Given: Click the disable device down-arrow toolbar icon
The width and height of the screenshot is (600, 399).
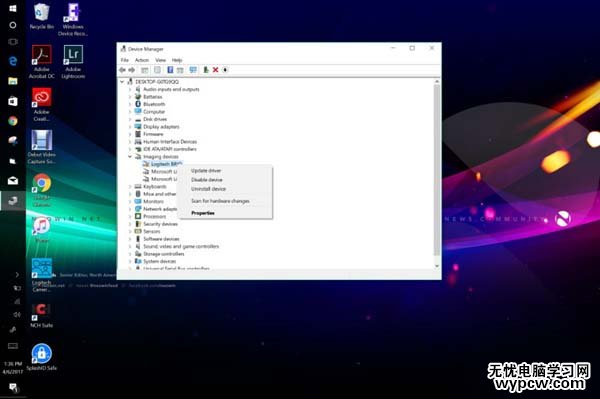Looking at the screenshot, I should (225, 70).
